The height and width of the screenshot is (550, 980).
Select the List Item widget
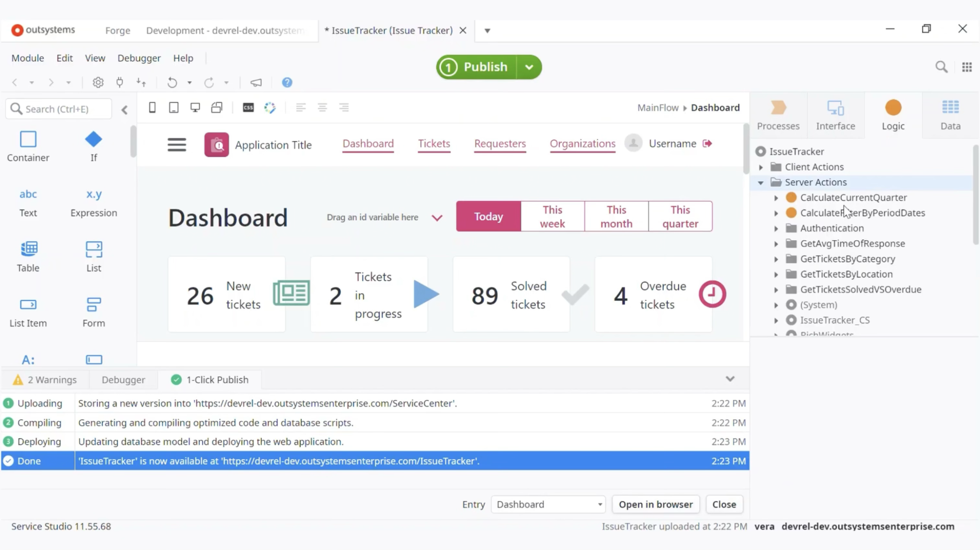[x=28, y=312]
